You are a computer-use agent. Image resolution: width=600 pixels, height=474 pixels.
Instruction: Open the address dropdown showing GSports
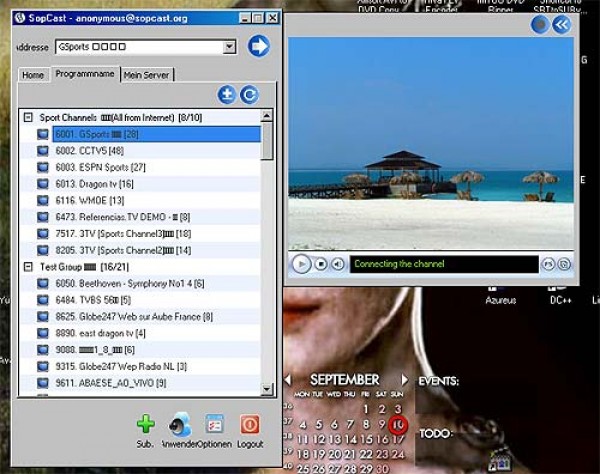tap(230, 47)
